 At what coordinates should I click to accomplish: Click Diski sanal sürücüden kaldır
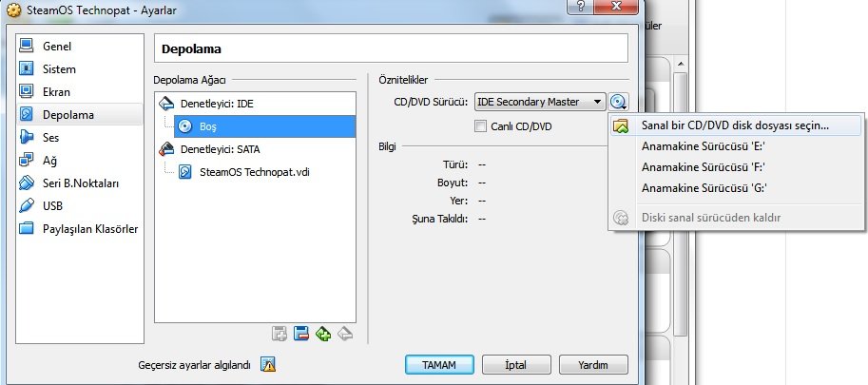[735, 218]
